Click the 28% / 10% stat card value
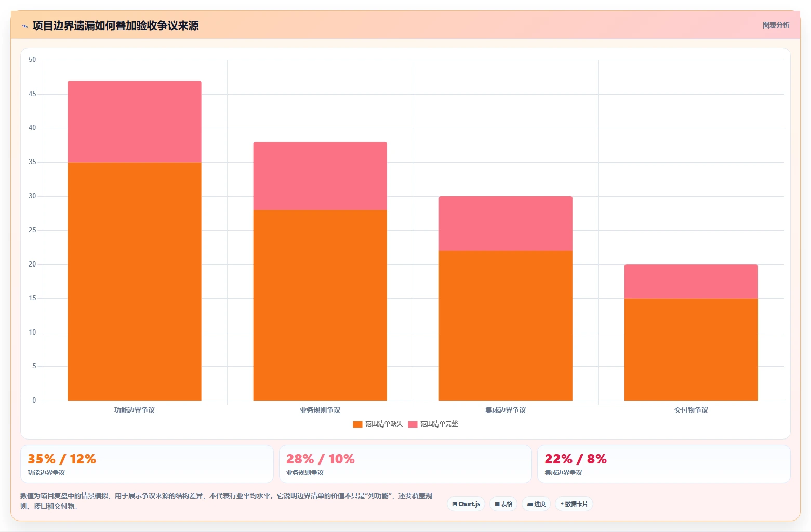This screenshot has width=811, height=532. click(x=321, y=459)
